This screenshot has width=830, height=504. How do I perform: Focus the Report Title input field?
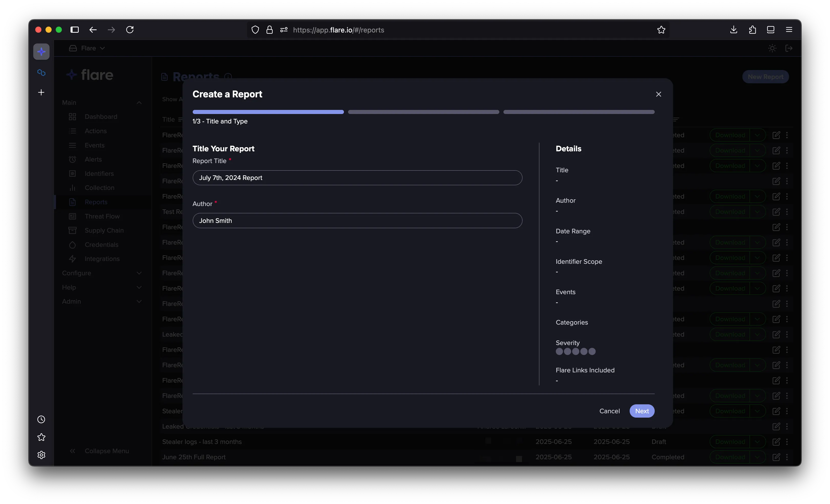click(357, 178)
